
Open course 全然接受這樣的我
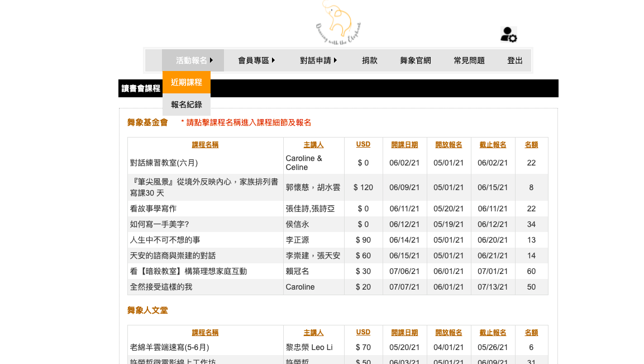(x=161, y=287)
